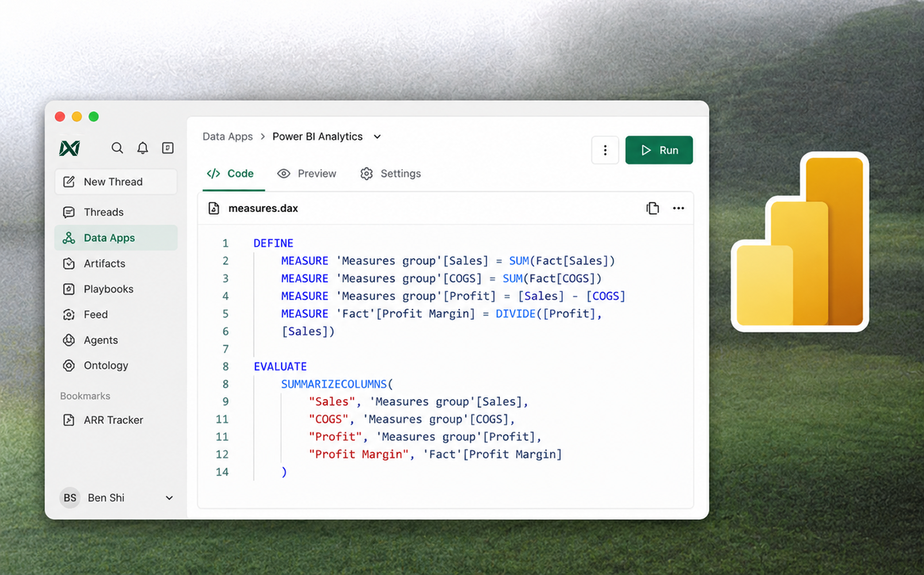The height and width of the screenshot is (575, 924).
Task: Click the EVALUATE keyword in the code
Action: [280, 366]
